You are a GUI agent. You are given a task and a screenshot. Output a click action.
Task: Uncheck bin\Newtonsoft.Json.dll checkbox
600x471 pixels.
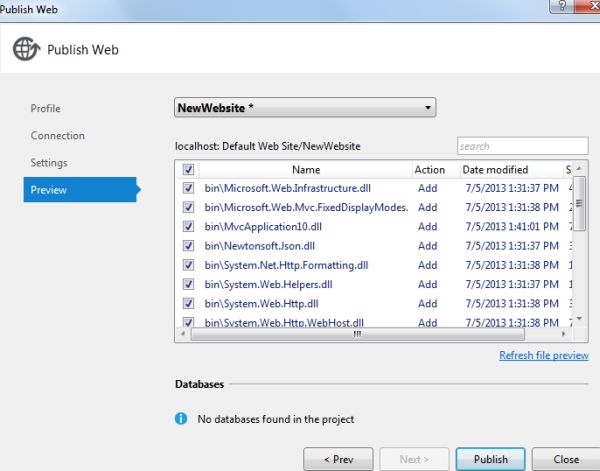tap(188, 245)
